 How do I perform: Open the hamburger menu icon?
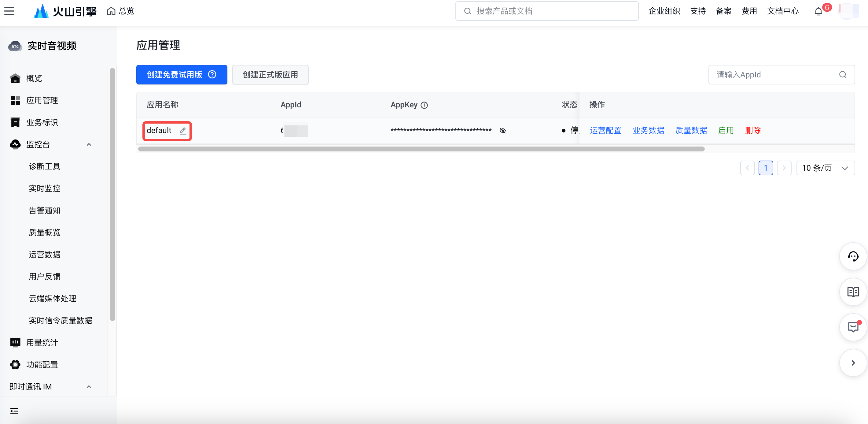9,11
